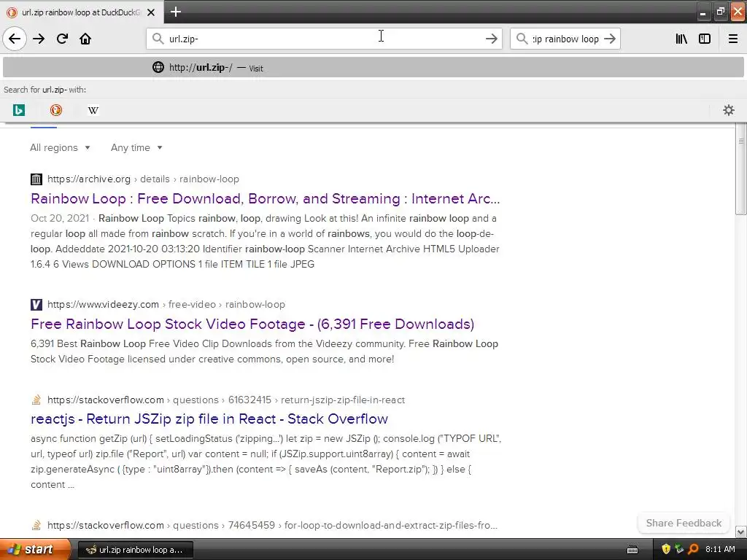Image resolution: width=747 pixels, height=560 pixels.
Task: Click the taskbar url.zip rainbow loop item
Action: pos(136,550)
